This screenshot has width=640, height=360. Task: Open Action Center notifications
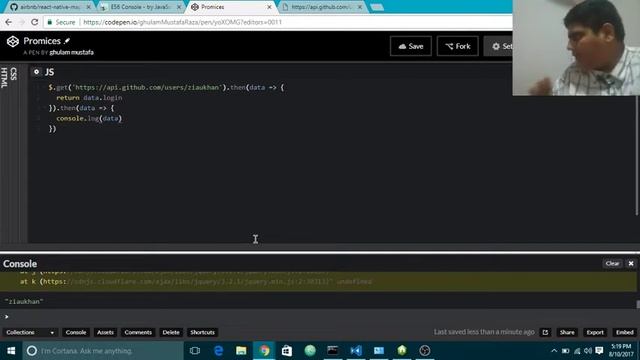tap(599, 351)
